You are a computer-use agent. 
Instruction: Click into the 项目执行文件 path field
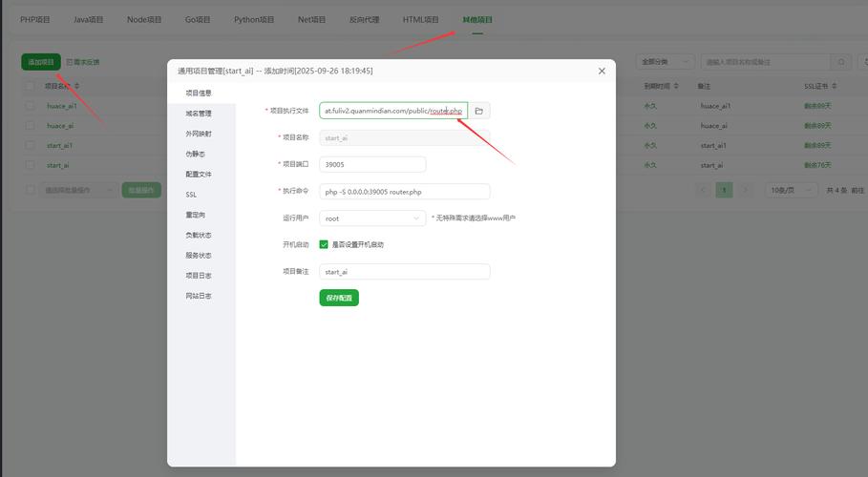(393, 111)
